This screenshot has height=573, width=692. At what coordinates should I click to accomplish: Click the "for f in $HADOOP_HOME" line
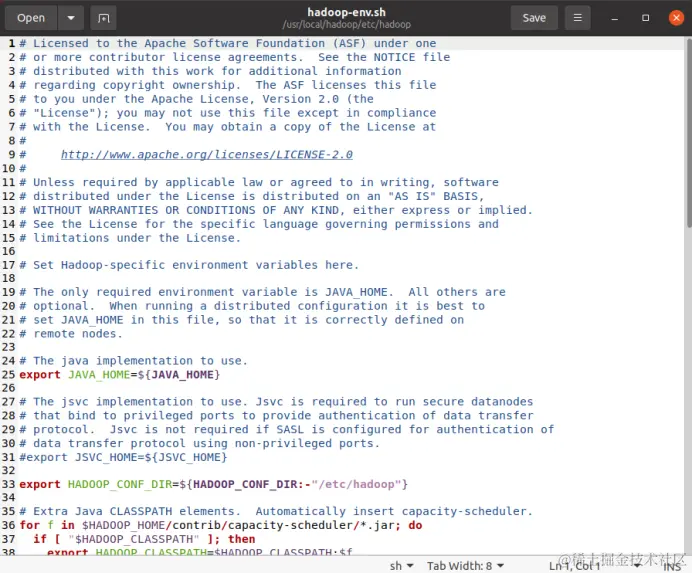pyautogui.click(x=221, y=525)
